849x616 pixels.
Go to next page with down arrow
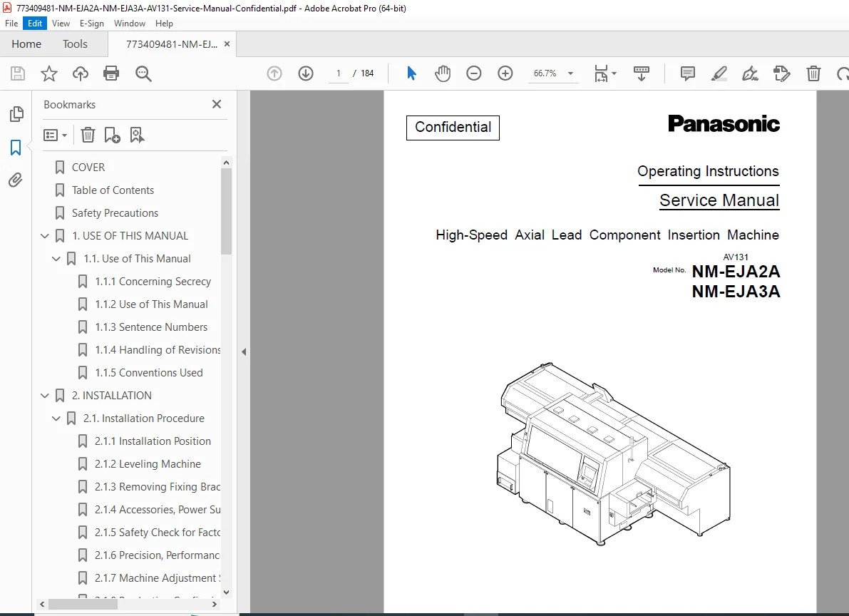click(x=306, y=73)
